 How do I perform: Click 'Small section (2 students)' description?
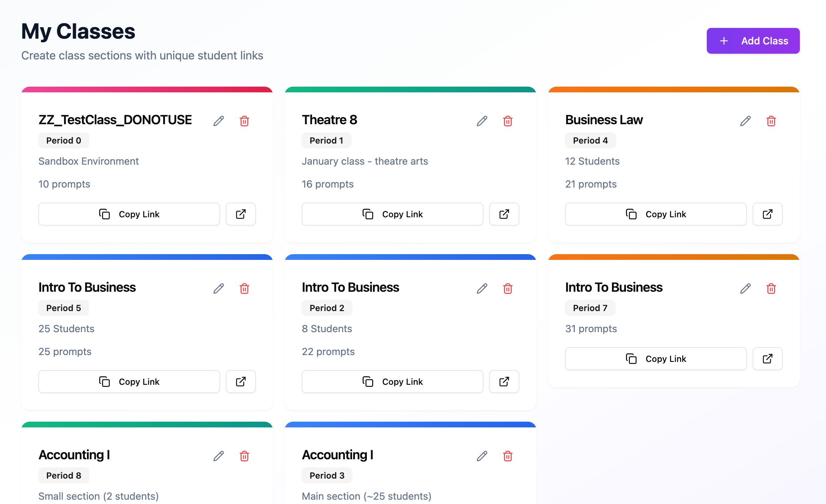pyautogui.click(x=98, y=496)
